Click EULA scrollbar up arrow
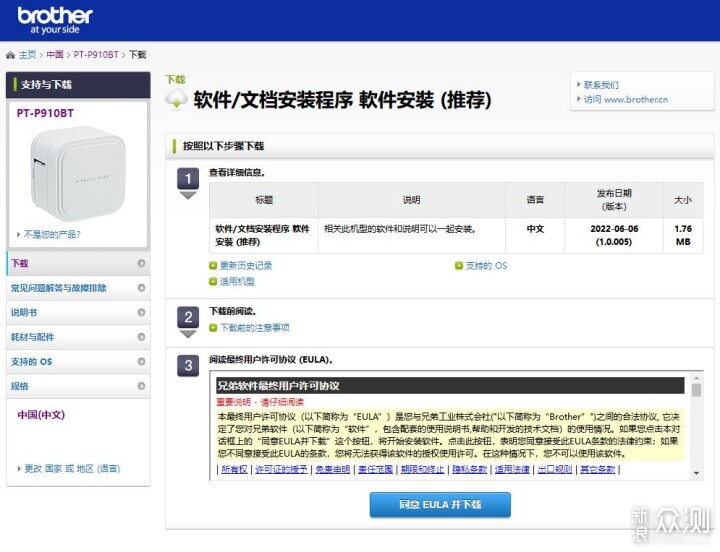This screenshot has width=720, height=552. click(x=697, y=378)
